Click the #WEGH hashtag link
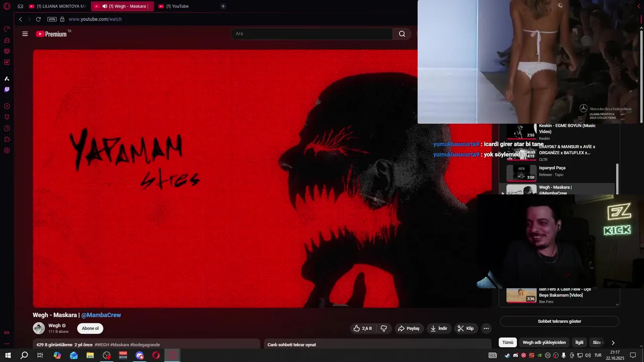Image resolution: width=644 pixels, height=362 pixels. [x=102, y=345]
